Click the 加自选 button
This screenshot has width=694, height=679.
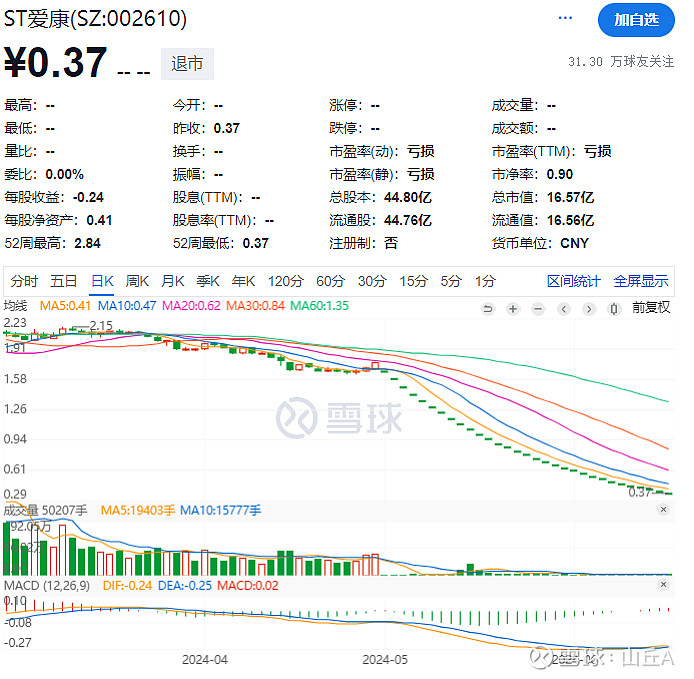(x=636, y=20)
